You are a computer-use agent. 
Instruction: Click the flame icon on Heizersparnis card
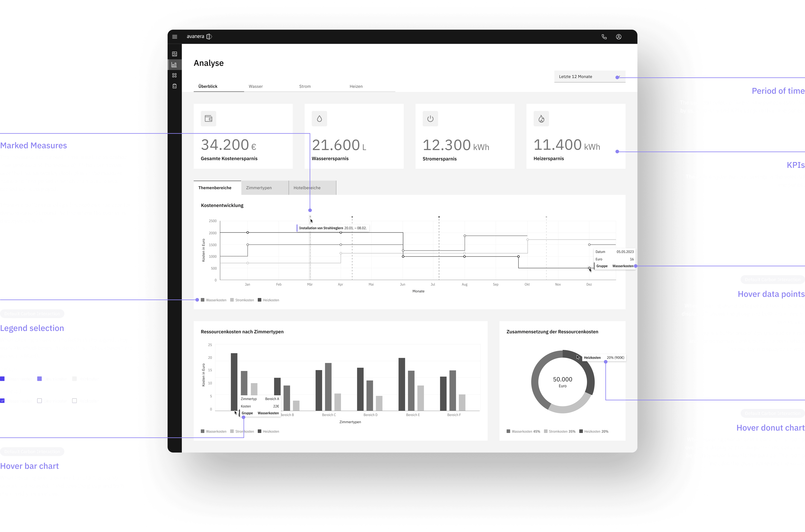[541, 119]
